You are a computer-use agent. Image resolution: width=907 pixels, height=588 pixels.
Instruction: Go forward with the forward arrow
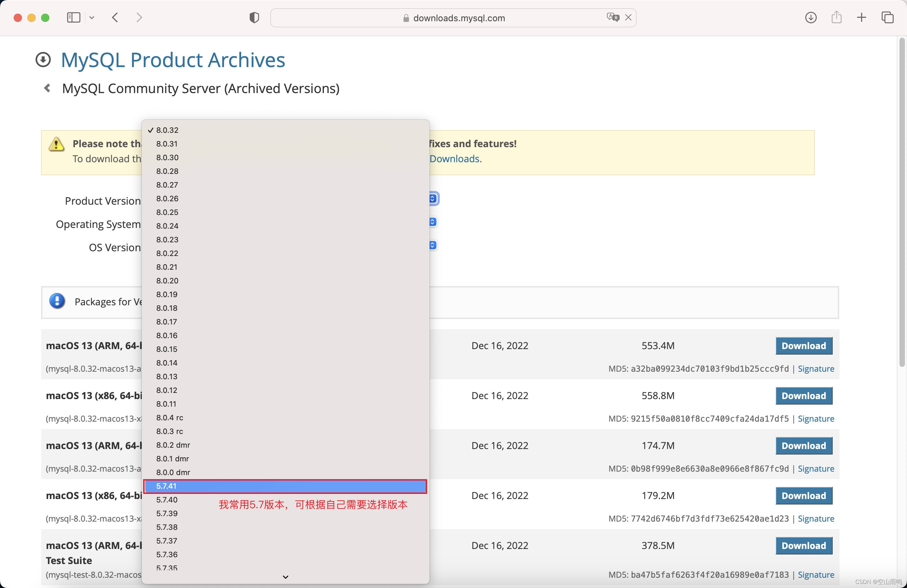pos(139,17)
